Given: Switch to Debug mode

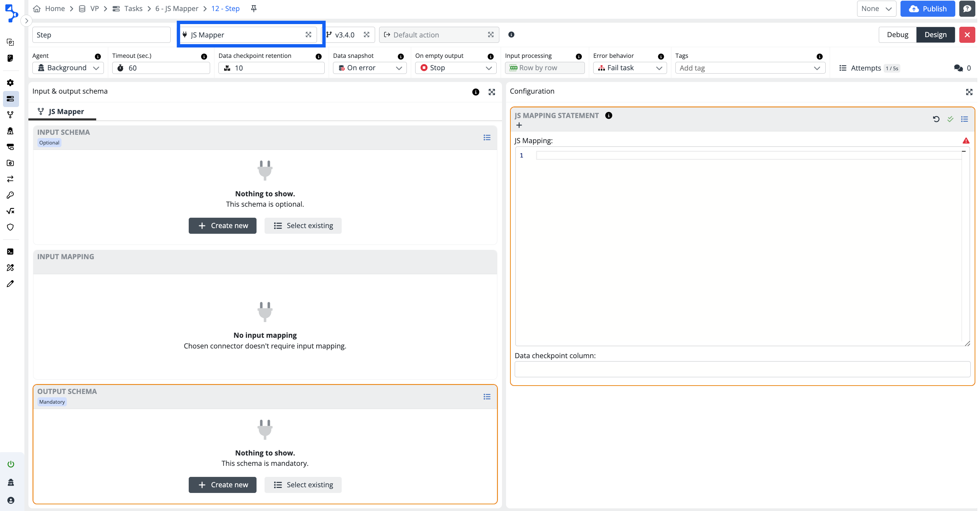Looking at the screenshot, I should 897,35.
